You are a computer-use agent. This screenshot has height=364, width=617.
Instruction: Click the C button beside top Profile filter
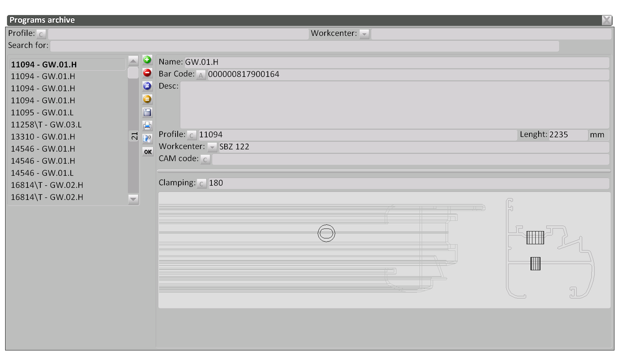[41, 34]
